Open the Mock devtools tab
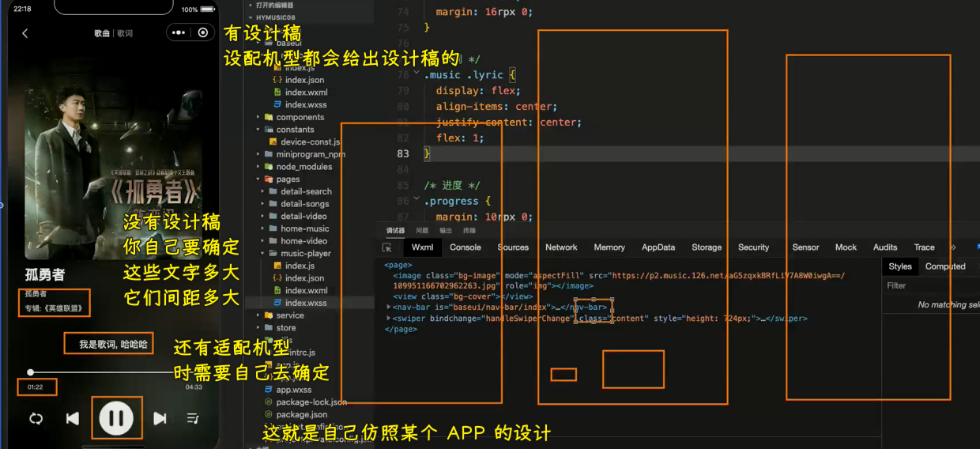Screen dimensions: 980x449 coord(846,247)
